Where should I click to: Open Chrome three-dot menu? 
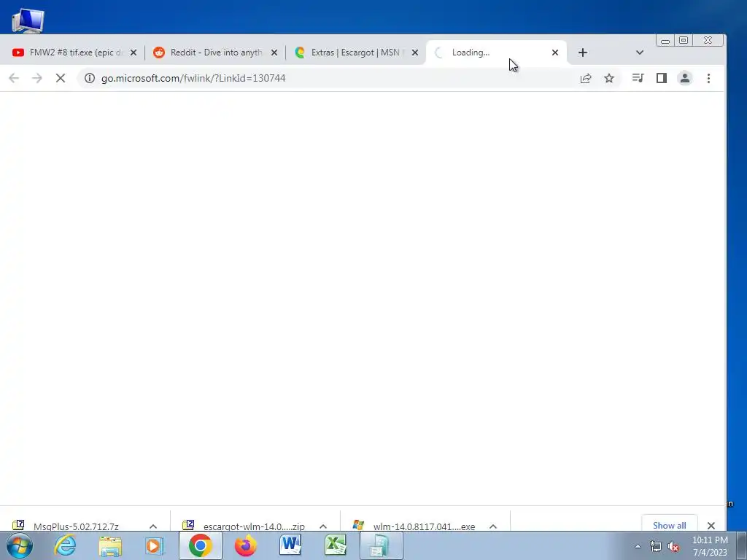click(x=708, y=78)
